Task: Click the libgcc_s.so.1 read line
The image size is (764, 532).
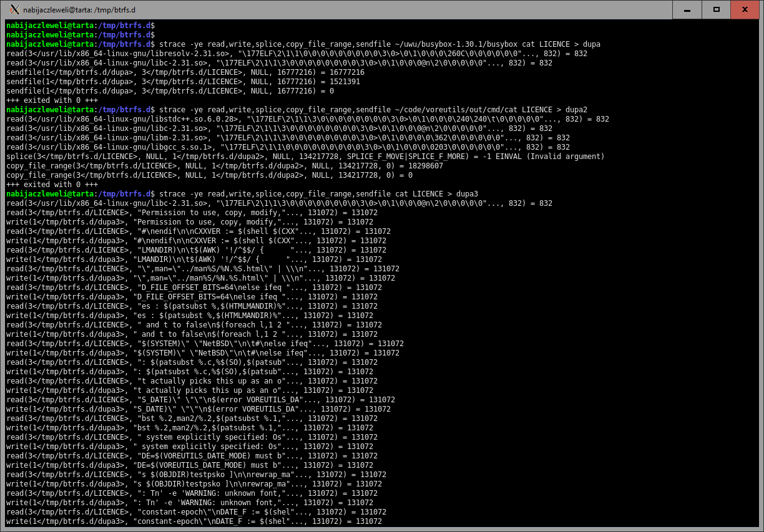Action: (x=288, y=147)
